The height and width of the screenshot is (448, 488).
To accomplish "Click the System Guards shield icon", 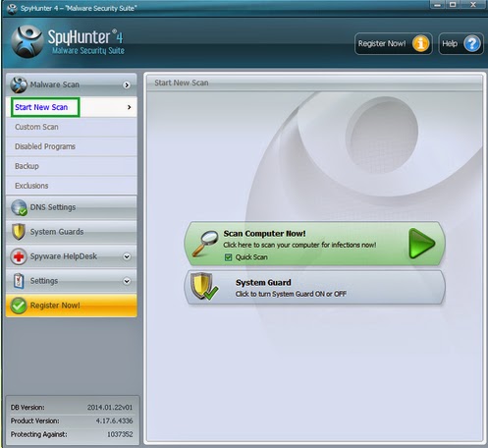I will 19,232.
